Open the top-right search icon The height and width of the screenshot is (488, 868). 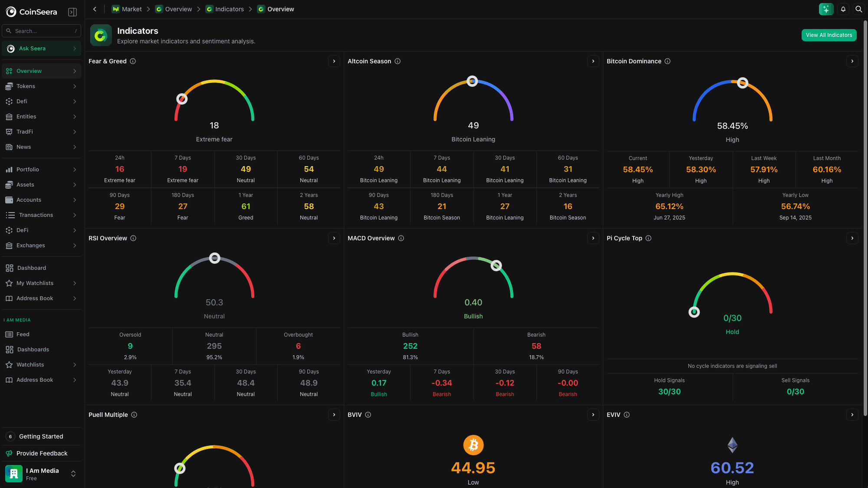click(x=858, y=9)
